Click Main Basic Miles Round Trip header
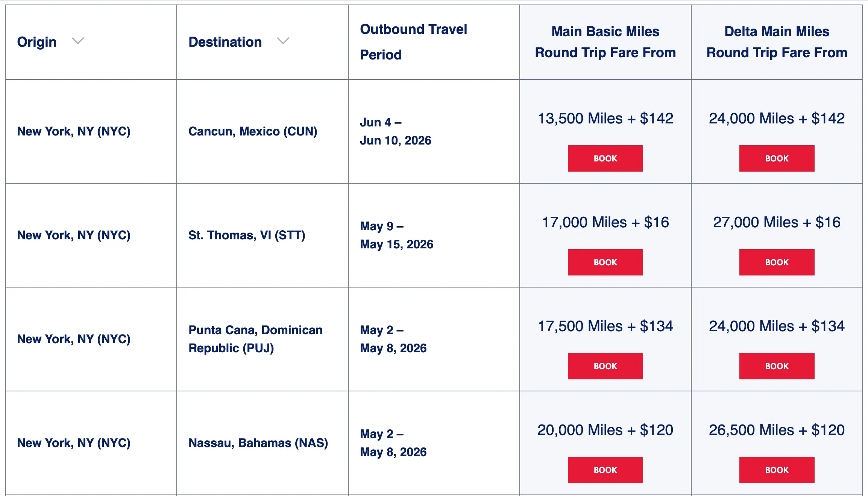Screen dimensions: 868x496 pos(605,42)
